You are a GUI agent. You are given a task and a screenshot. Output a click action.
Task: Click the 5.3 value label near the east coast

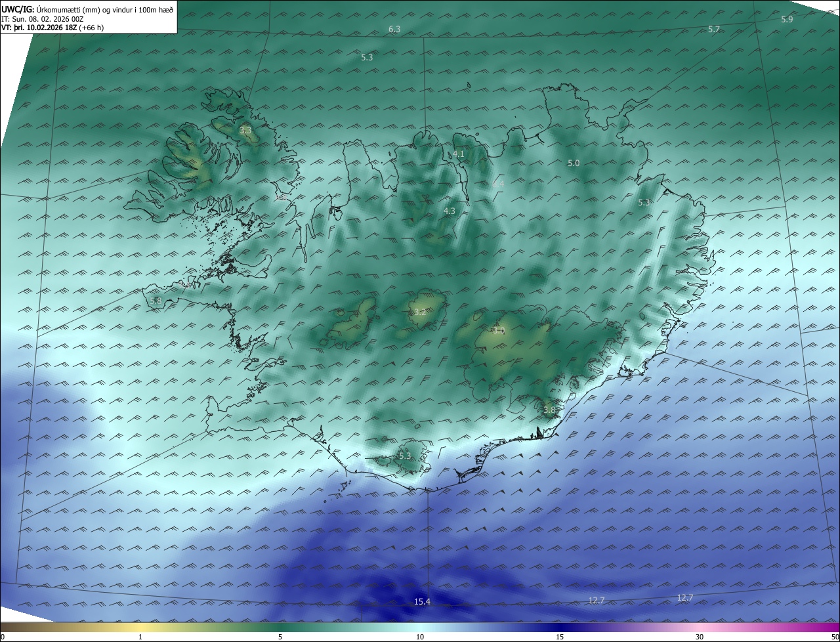[644, 202]
